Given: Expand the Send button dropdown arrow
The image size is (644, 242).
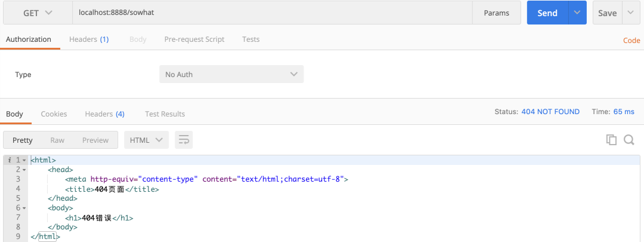Looking at the screenshot, I should click(x=577, y=13).
